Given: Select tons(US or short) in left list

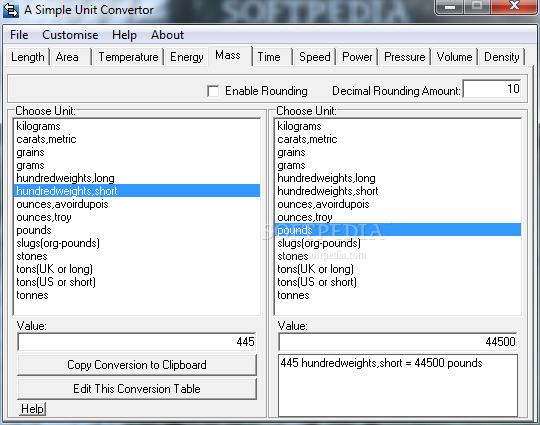Looking at the screenshot, I should [x=137, y=282].
